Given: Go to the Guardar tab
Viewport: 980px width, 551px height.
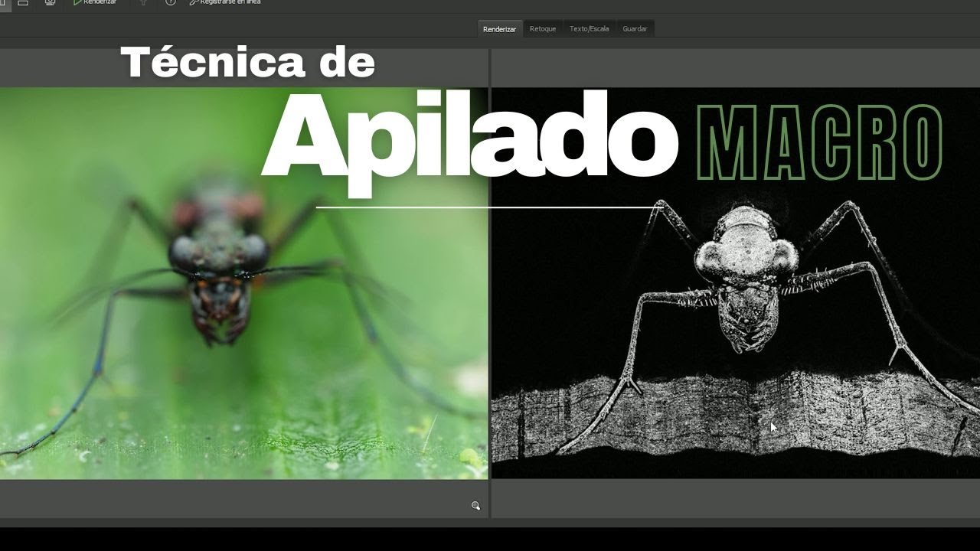Looking at the screenshot, I should point(635,29).
